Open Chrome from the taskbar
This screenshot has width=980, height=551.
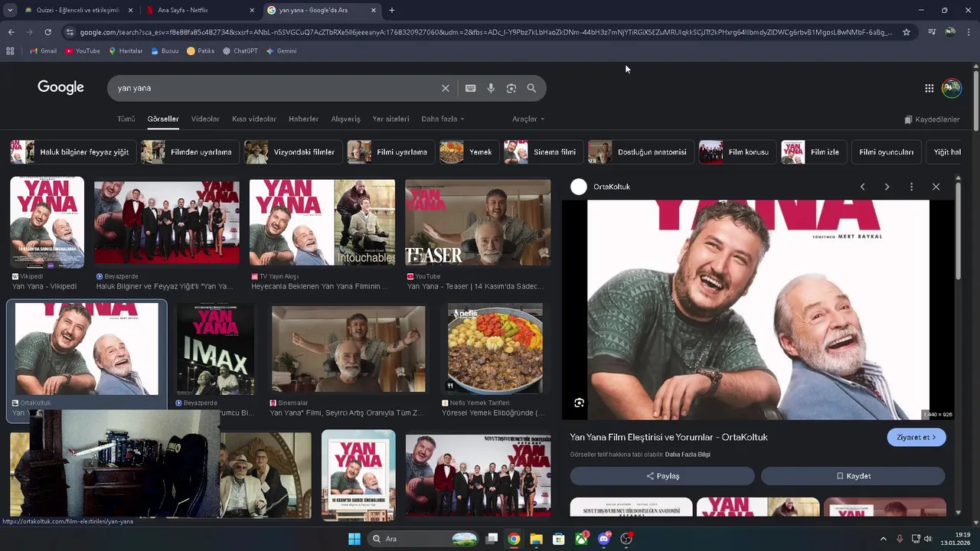coord(514,539)
